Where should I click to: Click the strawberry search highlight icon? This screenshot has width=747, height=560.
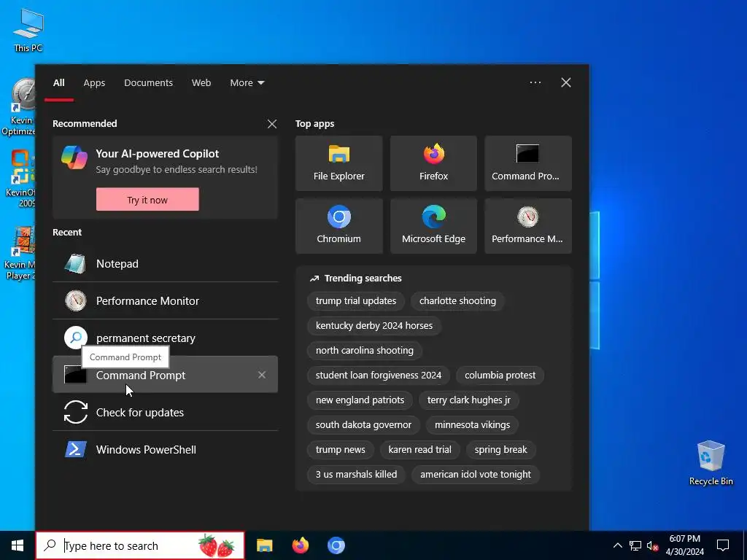(216, 545)
